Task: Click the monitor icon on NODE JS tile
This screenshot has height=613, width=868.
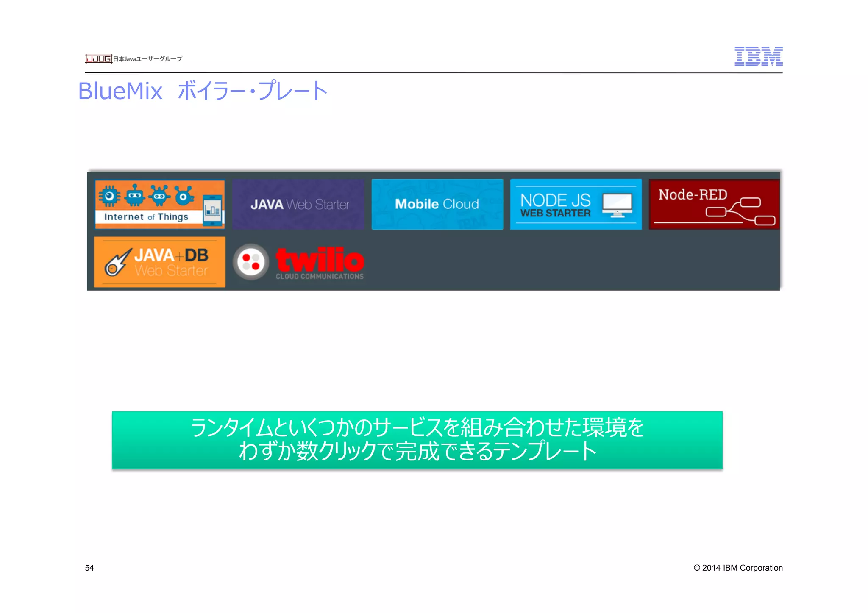Action: click(617, 205)
